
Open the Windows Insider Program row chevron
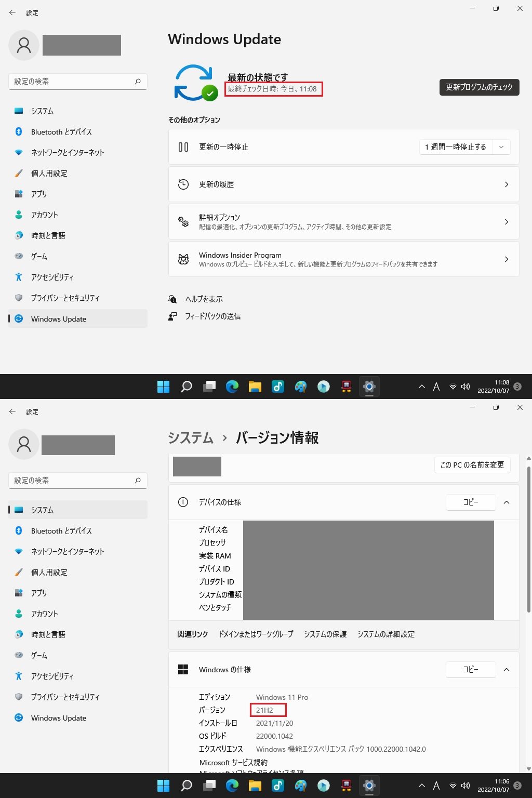[x=507, y=259]
